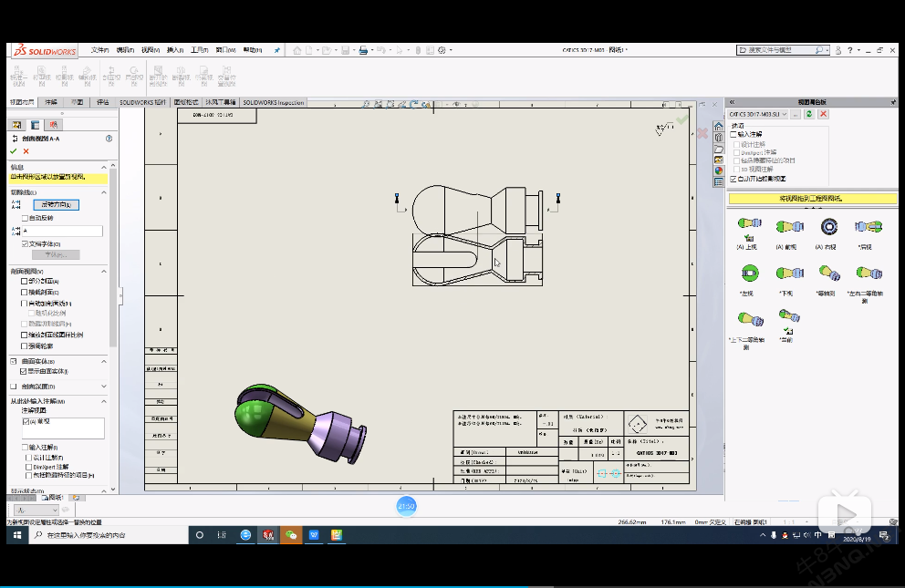Click Projected View tool in ribbon
This screenshot has height=588, width=905.
[x=65, y=76]
